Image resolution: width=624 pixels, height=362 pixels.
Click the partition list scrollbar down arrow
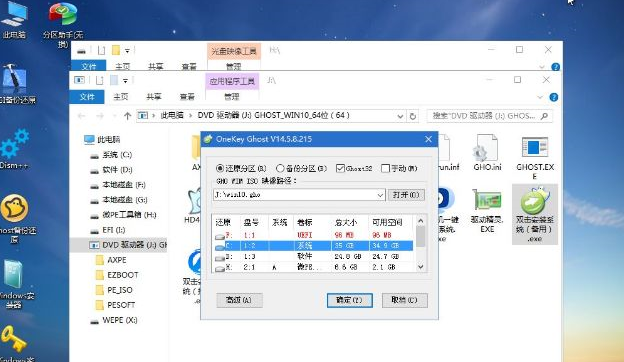pyautogui.click(x=420, y=267)
